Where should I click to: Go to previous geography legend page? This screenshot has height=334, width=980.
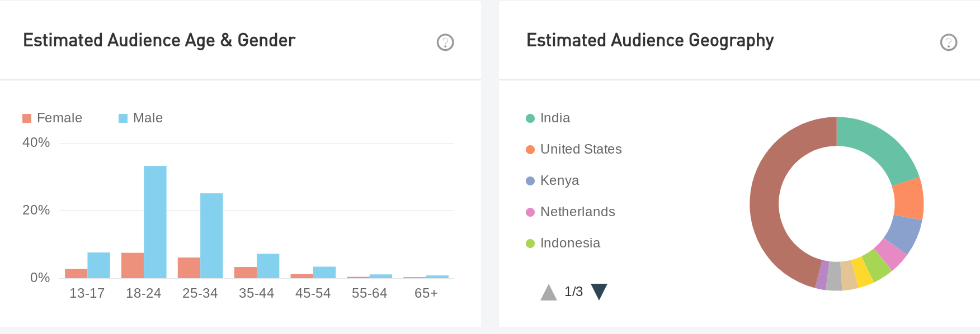pyautogui.click(x=549, y=292)
